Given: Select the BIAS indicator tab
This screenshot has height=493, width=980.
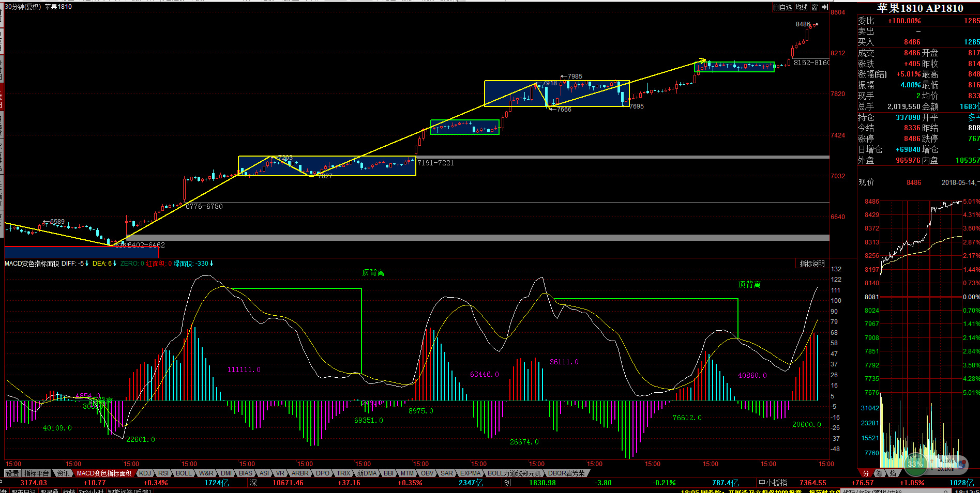Looking at the screenshot, I should (246, 473).
